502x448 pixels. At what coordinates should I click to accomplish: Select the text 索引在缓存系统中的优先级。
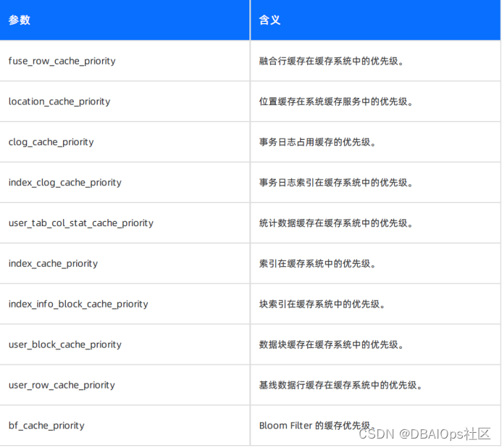(x=318, y=263)
